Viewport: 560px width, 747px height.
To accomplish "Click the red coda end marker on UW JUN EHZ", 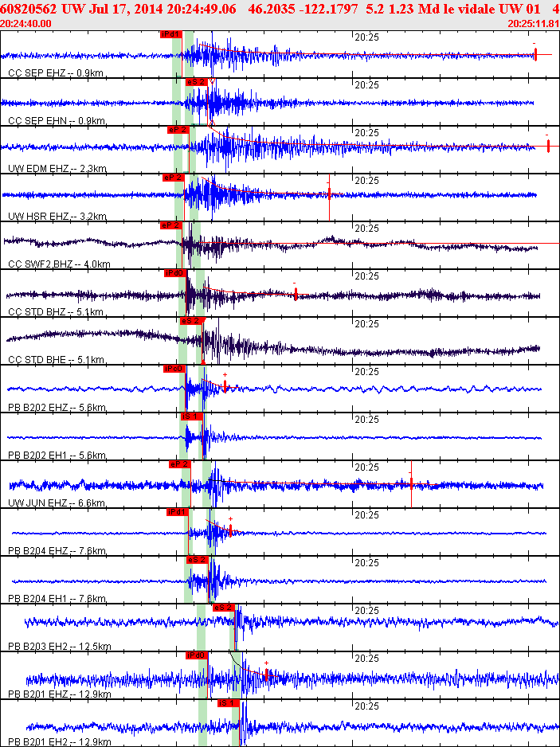I will [411, 483].
